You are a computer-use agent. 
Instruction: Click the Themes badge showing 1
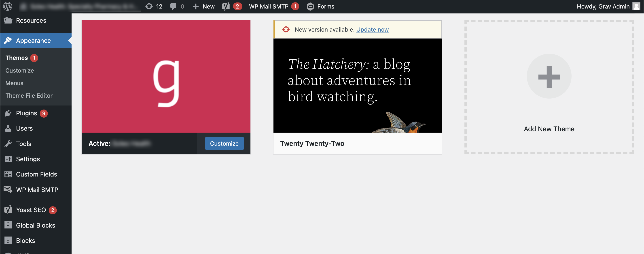(34, 58)
